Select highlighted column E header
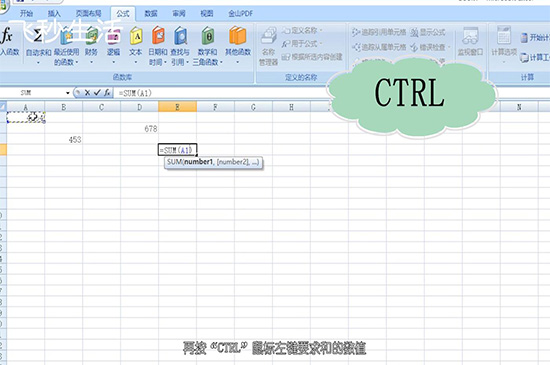 pos(177,107)
